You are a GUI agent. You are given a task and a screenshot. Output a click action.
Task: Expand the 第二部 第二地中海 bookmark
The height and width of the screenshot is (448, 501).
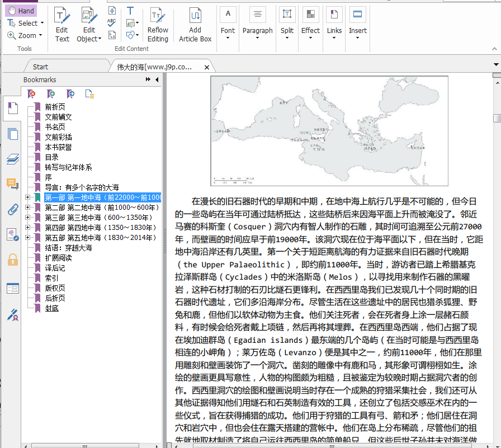tap(27, 208)
